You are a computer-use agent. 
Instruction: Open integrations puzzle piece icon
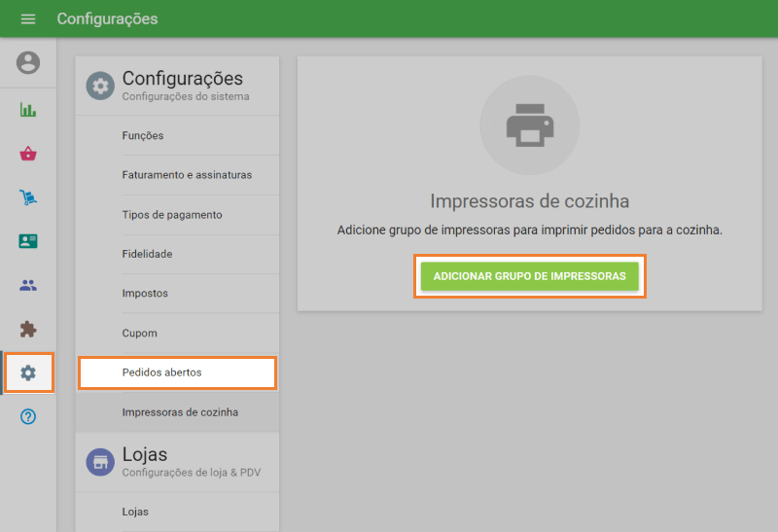coord(28,329)
